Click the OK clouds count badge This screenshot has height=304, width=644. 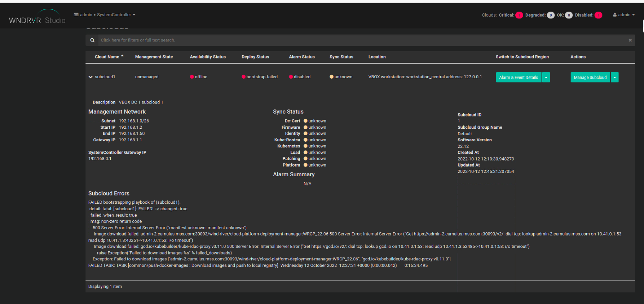pos(569,15)
